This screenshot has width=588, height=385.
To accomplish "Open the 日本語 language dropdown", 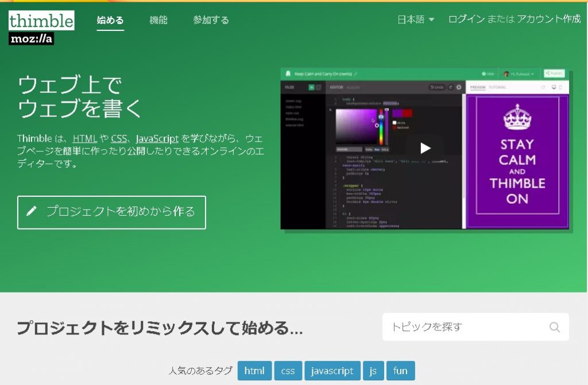I will pyautogui.click(x=416, y=20).
